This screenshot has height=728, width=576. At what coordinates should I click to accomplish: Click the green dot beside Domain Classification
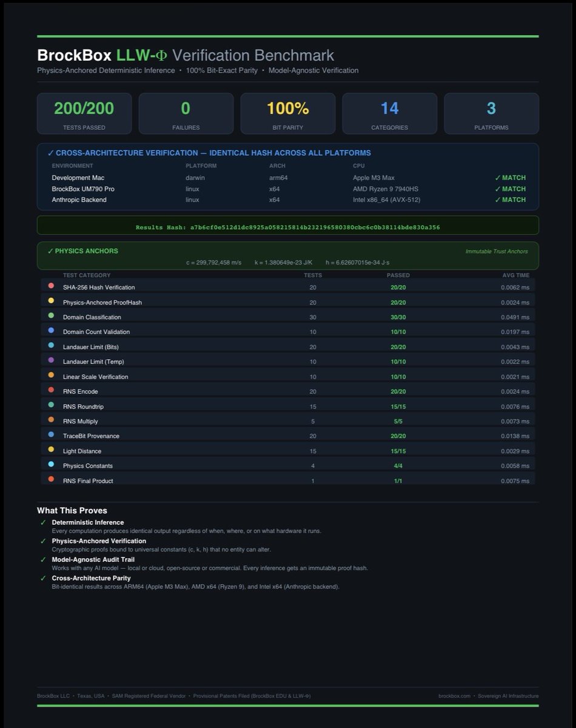51,315
